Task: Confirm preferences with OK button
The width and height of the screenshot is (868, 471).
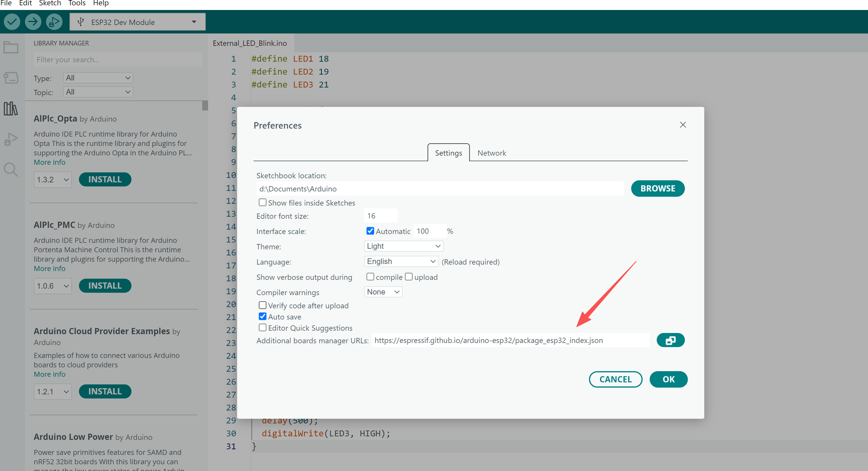Action: [x=668, y=379]
